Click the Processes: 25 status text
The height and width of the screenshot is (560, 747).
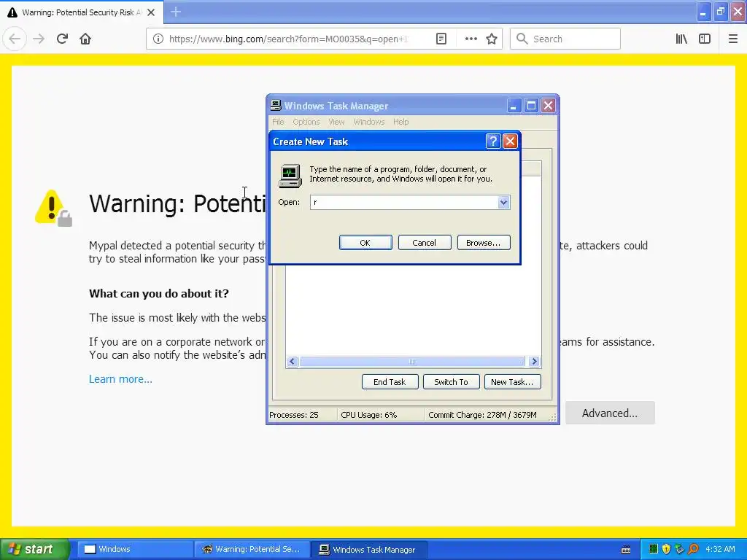coord(294,415)
